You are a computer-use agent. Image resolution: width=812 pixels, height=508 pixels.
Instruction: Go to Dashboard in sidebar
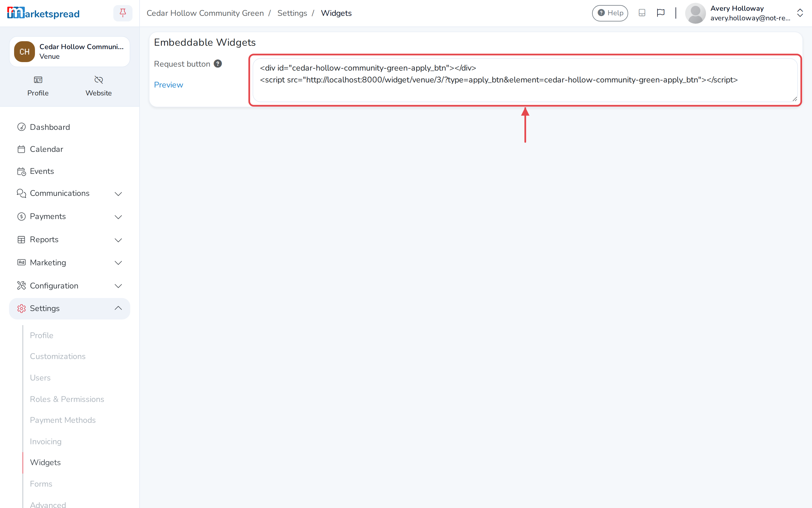click(x=50, y=127)
